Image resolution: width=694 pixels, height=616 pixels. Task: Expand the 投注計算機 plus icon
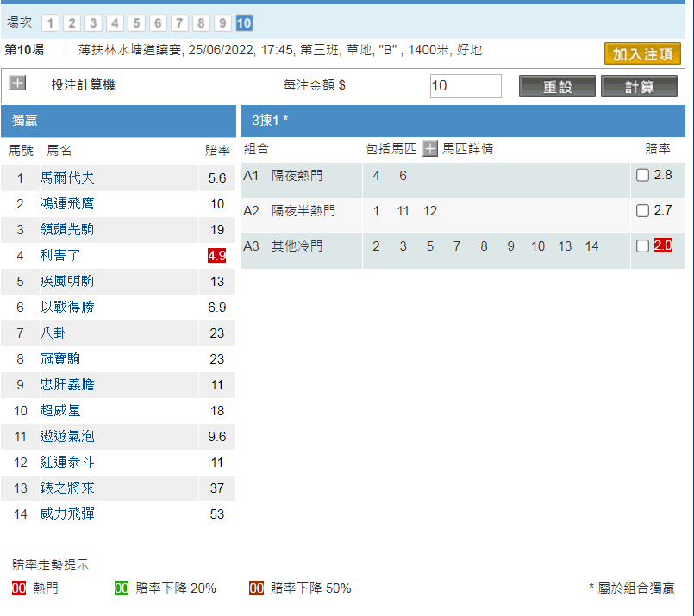[x=18, y=84]
